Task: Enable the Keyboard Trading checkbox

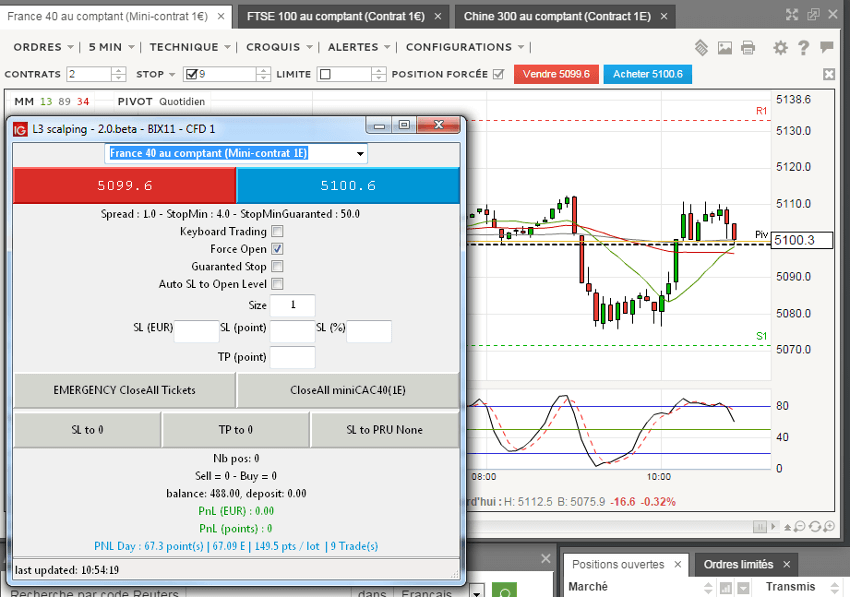Action: point(277,231)
